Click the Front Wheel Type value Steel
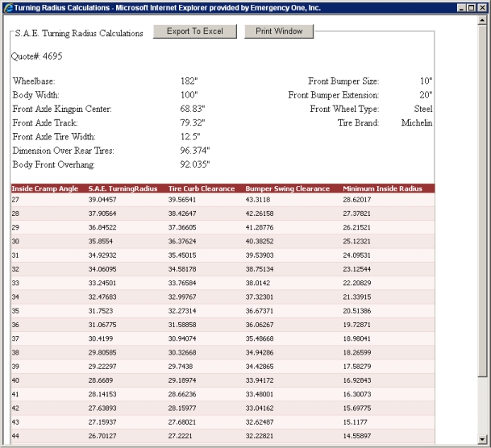 pos(423,109)
